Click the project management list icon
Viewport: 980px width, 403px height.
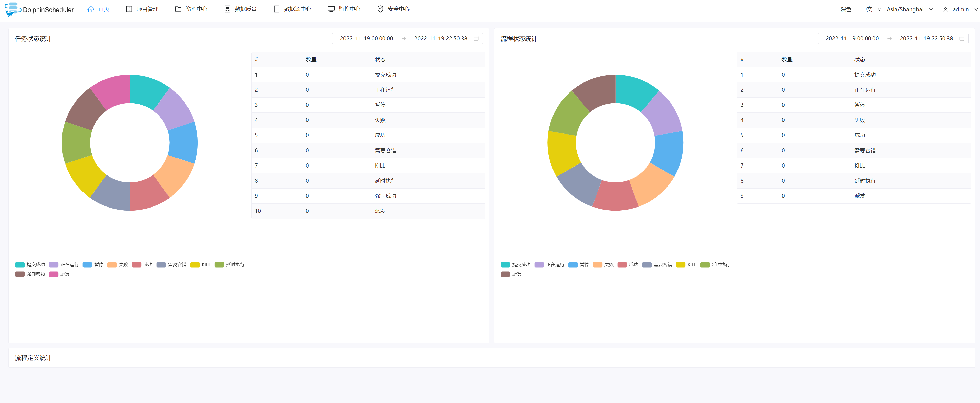(129, 9)
